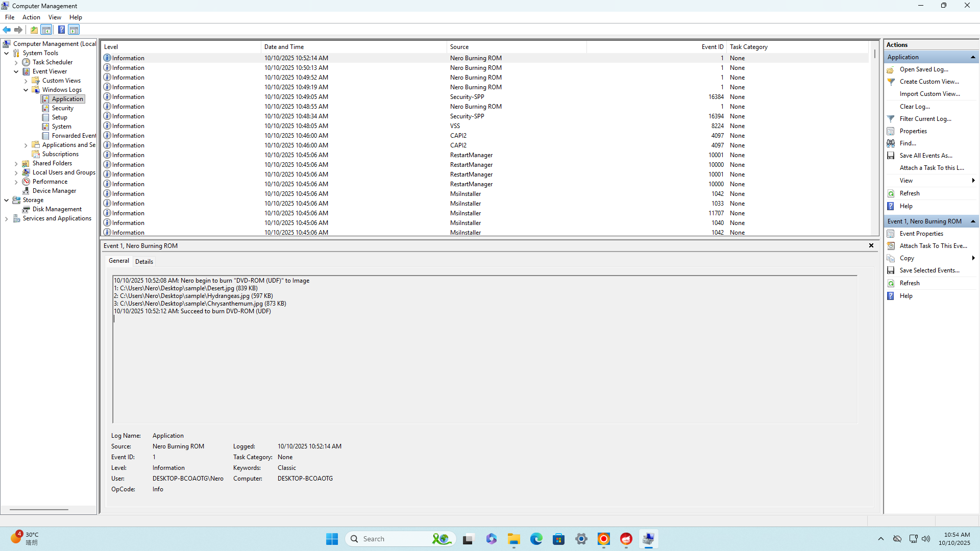
Task: Expand the Task Scheduler node
Action: pyautogui.click(x=16, y=62)
